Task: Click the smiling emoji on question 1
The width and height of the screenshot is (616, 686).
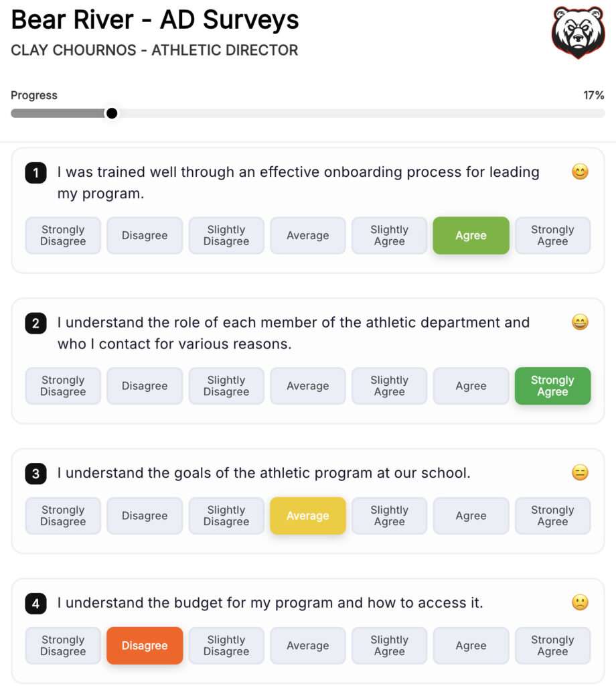Action: click(x=580, y=171)
